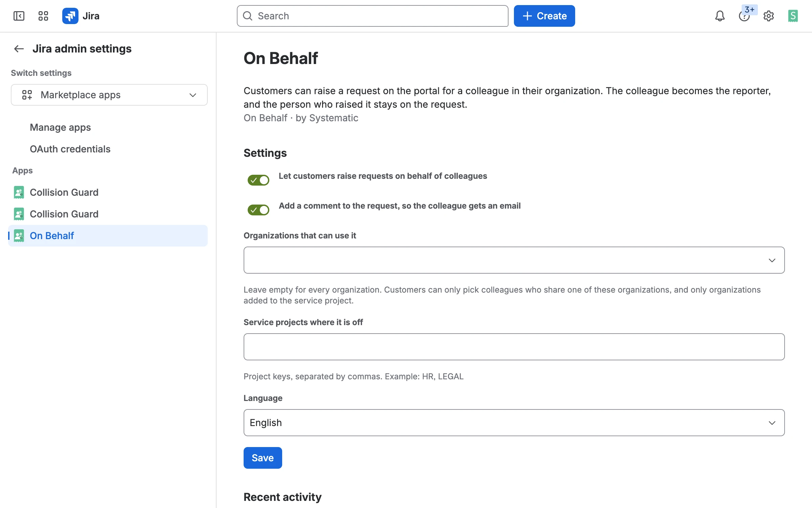This screenshot has width=812, height=508.
Task: Click the Marketplace apps grid-plus icon
Action: coord(27,95)
